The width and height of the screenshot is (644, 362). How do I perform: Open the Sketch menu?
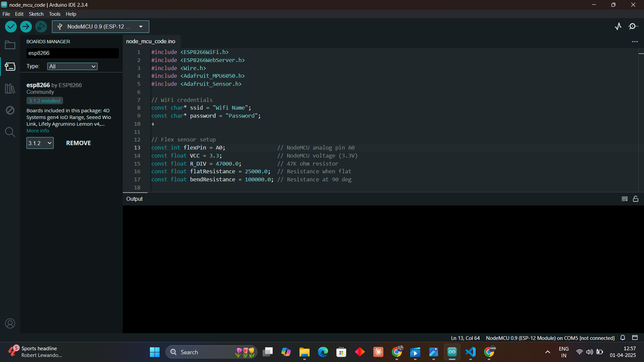pyautogui.click(x=36, y=14)
